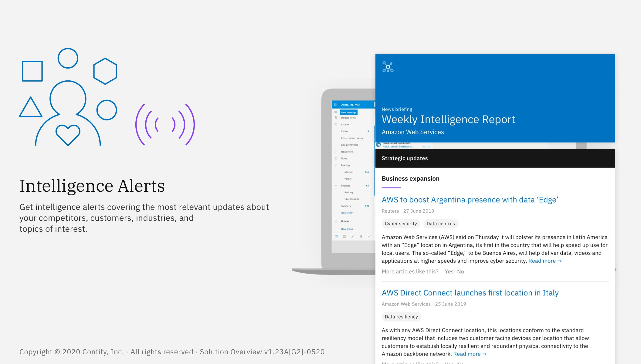Image resolution: width=641 pixels, height=364 pixels.
Task: Switch to the Calendar tab
Action: click(x=344, y=236)
